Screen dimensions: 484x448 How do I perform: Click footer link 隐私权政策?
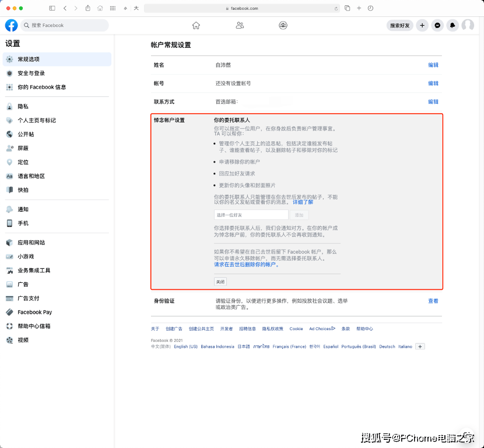pyautogui.click(x=272, y=329)
